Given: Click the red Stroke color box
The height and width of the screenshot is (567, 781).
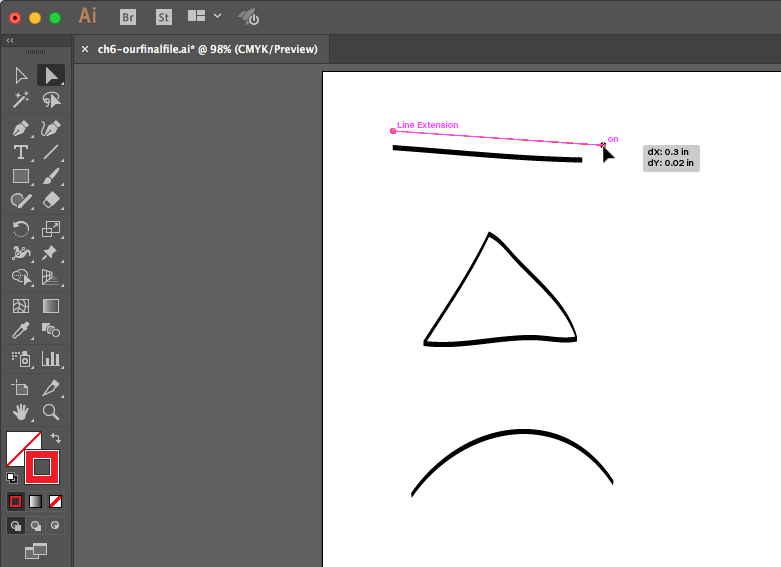Looking at the screenshot, I should (x=42, y=466).
